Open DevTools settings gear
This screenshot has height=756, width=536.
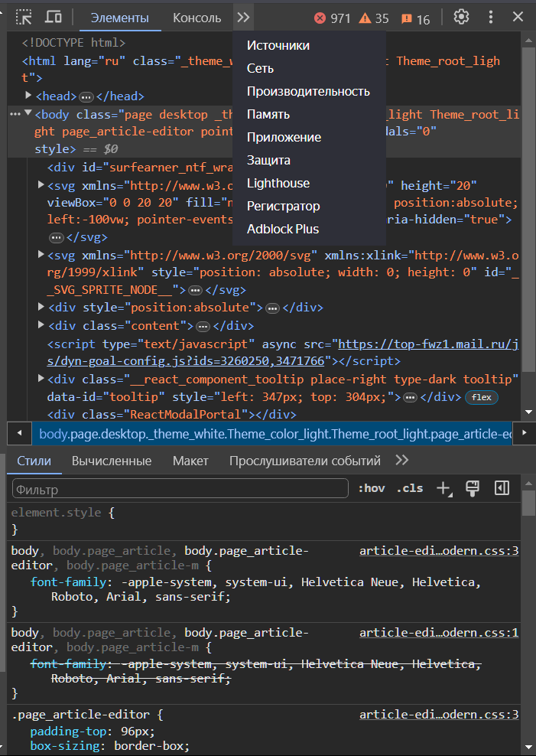tap(461, 18)
